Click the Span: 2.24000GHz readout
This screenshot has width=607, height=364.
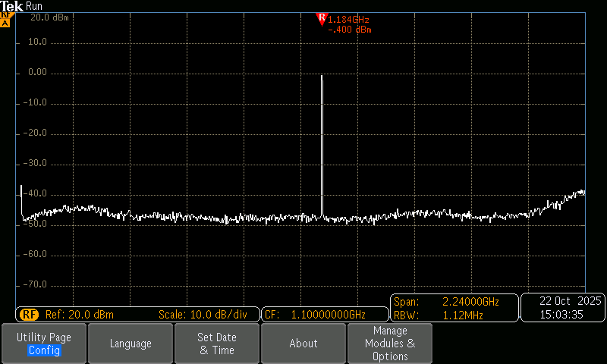(446, 301)
